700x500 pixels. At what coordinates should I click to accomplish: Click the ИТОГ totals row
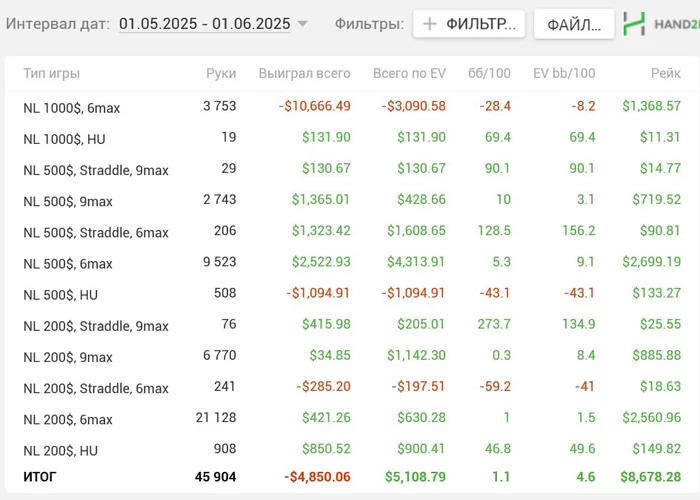40,477
